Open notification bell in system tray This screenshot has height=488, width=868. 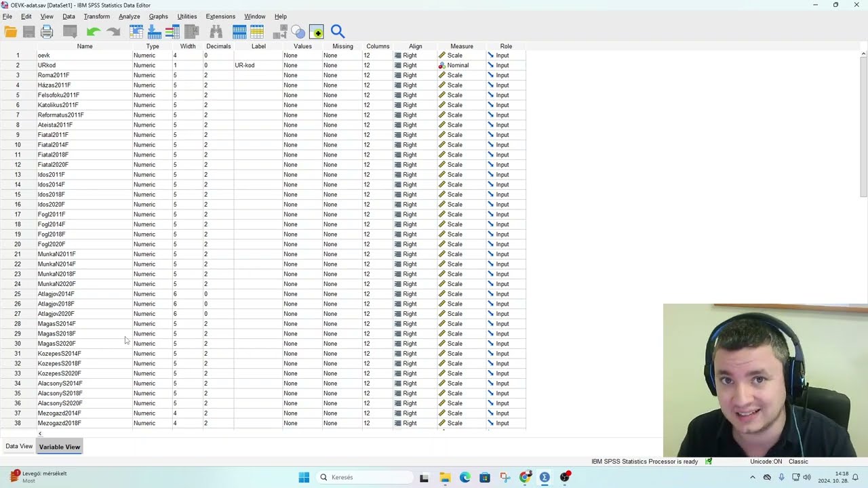856,477
